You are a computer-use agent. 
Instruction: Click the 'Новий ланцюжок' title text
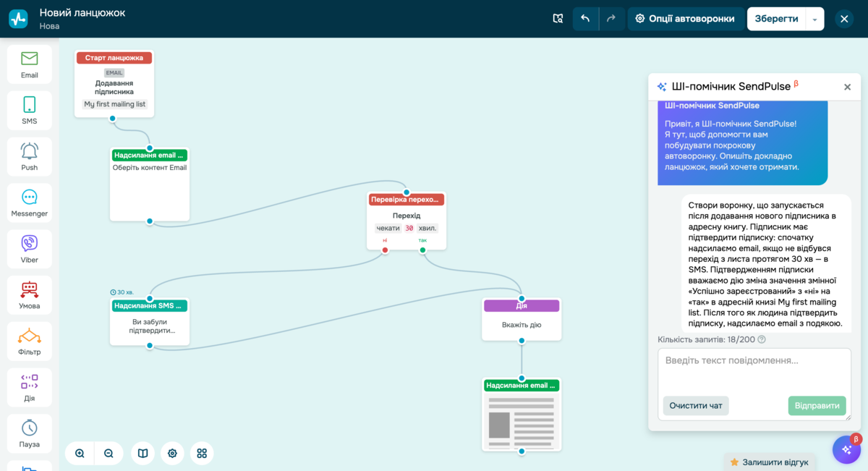point(82,12)
